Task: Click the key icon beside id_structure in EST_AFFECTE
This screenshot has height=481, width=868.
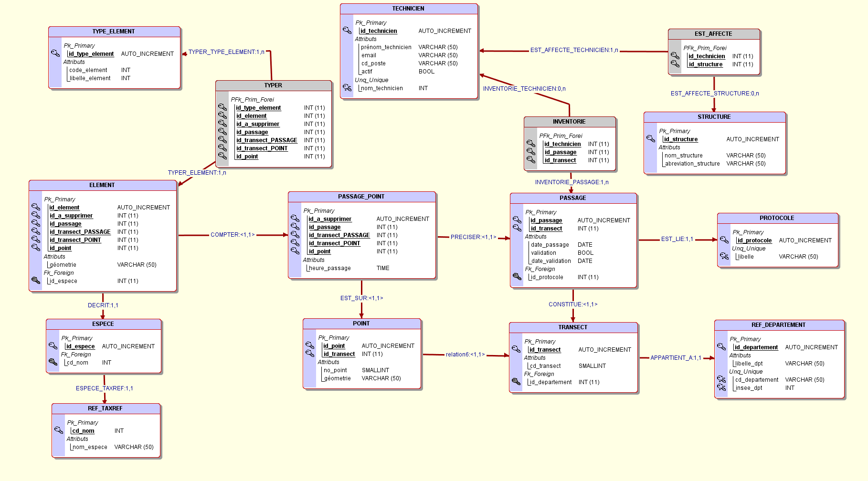Action: click(675, 64)
